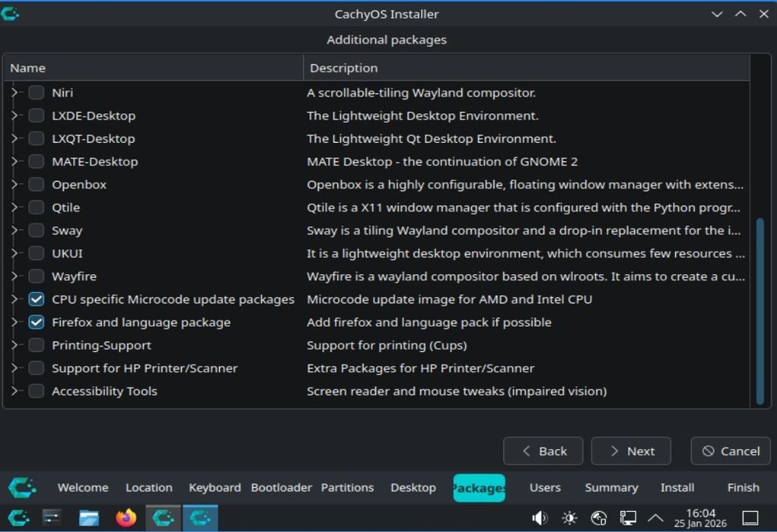Enable the Printing-Support package
The width and height of the screenshot is (777, 532).
pos(36,345)
